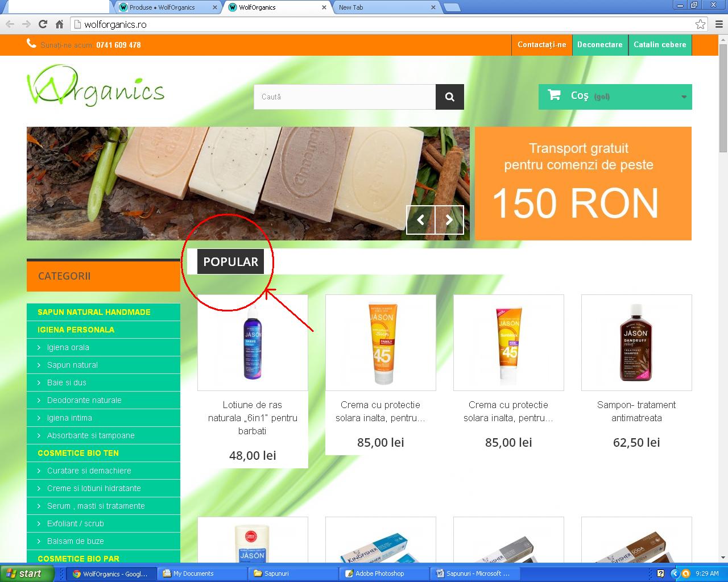Image resolution: width=728 pixels, height=582 pixels.
Task: Click the phone icon in the top bar
Action: (x=31, y=44)
